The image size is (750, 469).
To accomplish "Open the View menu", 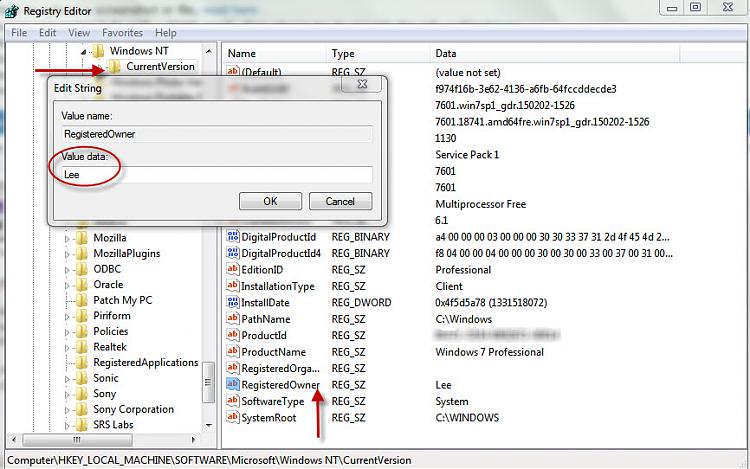I will coord(79,33).
